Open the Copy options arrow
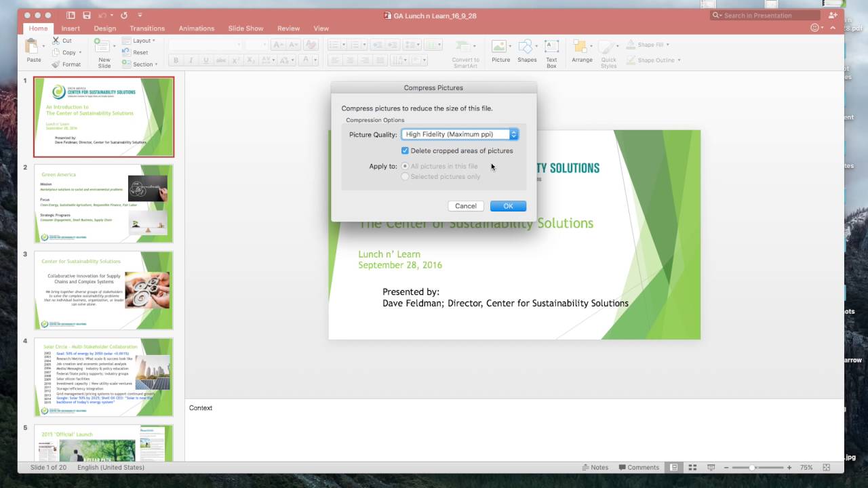This screenshot has width=868, height=488. tap(80, 52)
